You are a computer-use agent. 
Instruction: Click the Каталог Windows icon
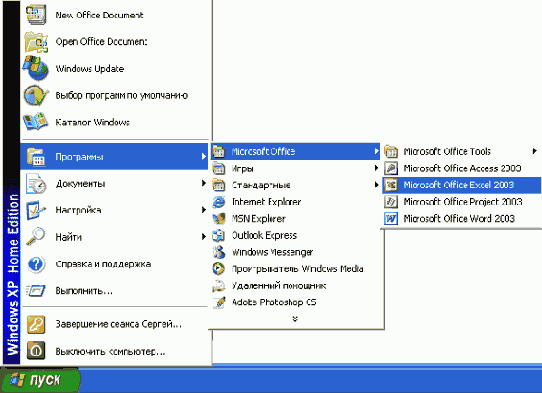36,122
